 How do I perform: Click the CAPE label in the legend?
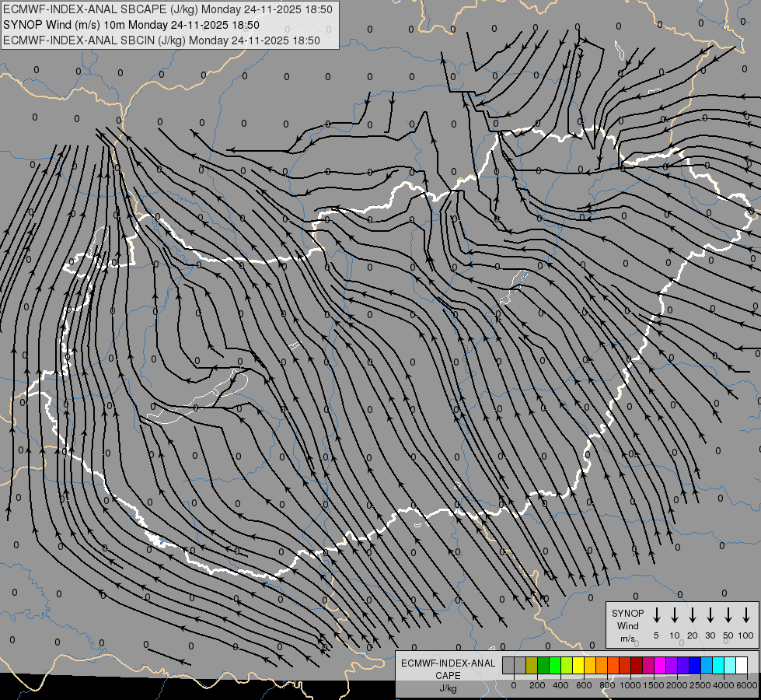[x=448, y=676]
